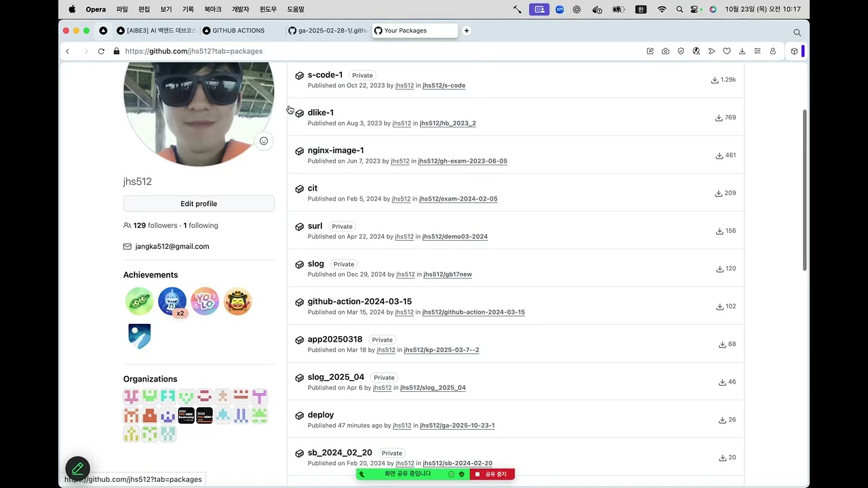Viewport: 868px width, 488px height.
Task: Open Control Center in menu bar
Action: pyautogui.click(x=696, y=9)
